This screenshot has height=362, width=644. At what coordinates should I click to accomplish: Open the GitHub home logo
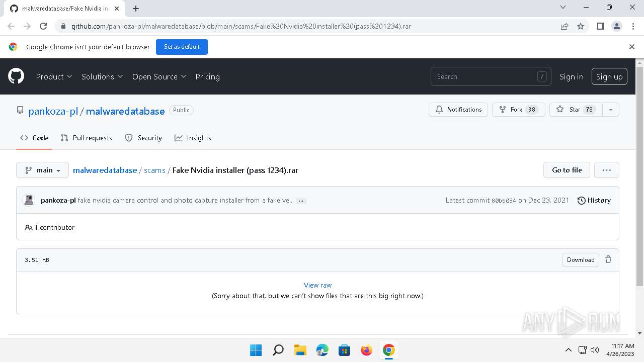tap(16, 76)
